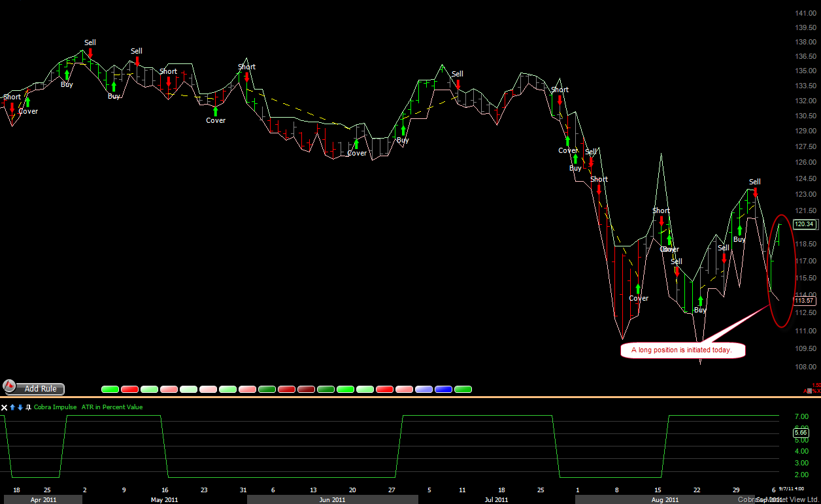Click the Jul 2011 month bar
The width and height of the screenshot is (821, 504).
tap(496, 499)
